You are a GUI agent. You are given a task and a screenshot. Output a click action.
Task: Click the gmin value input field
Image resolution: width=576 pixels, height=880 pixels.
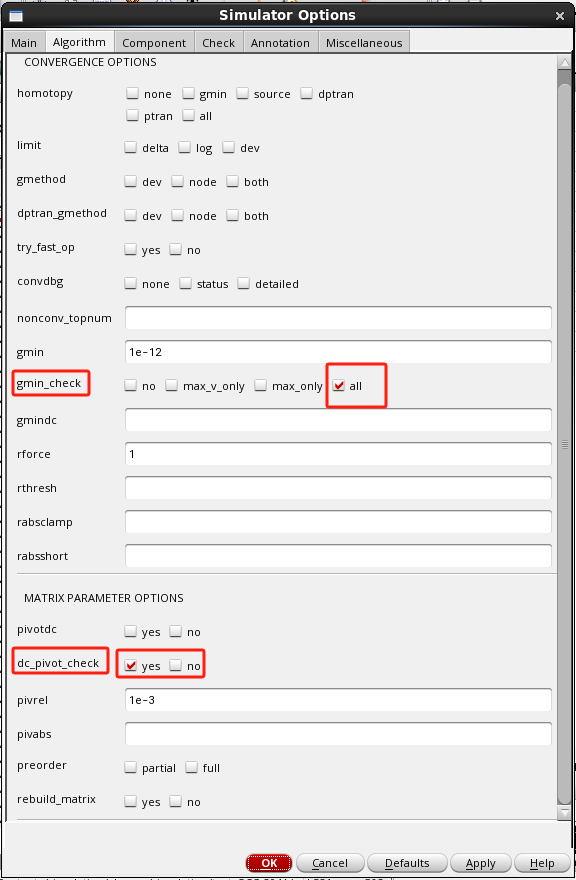pyautogui.click(x=338, y=352)
